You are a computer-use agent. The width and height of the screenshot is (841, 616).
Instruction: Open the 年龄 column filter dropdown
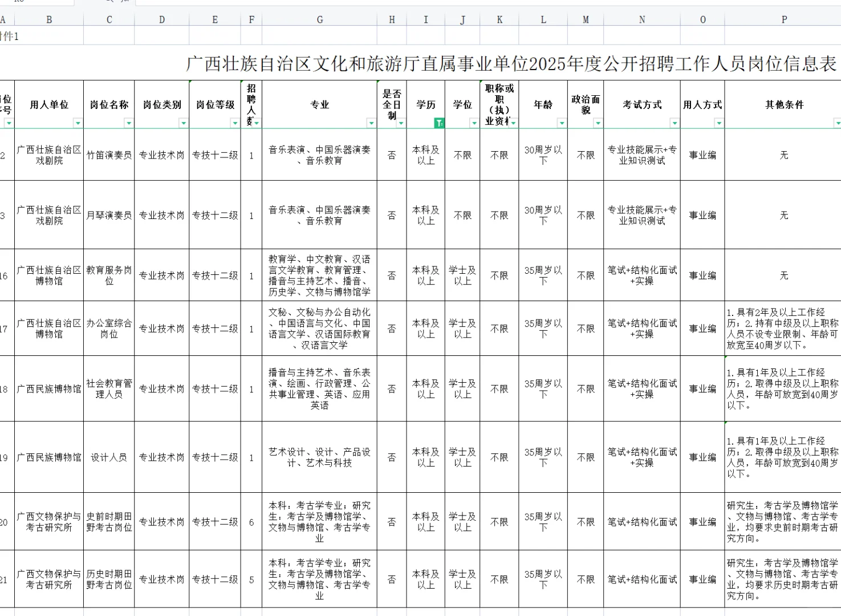pyautogui.click(x=562, y=123)
